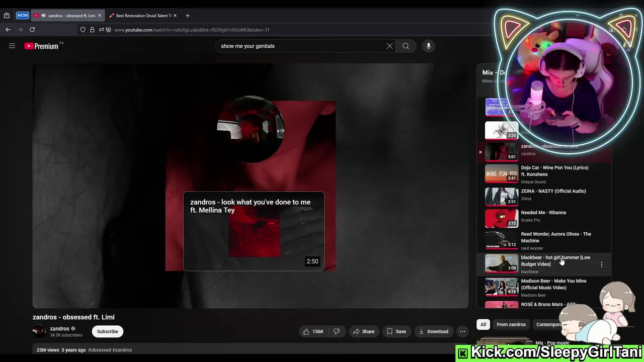Open a new browser tab
The width and height of the screenshot is (644, 362).
pos(188,16)
